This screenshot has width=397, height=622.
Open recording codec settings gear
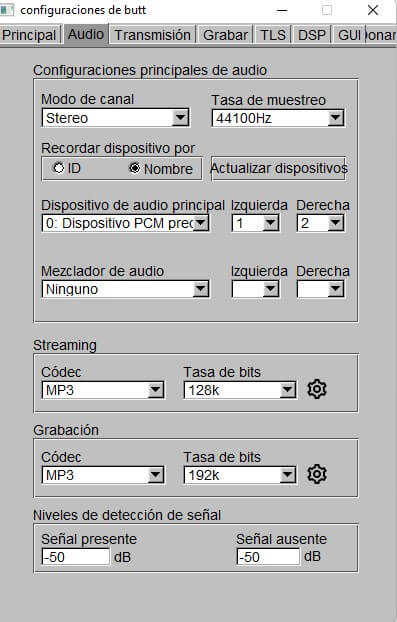tap(316, 474)
